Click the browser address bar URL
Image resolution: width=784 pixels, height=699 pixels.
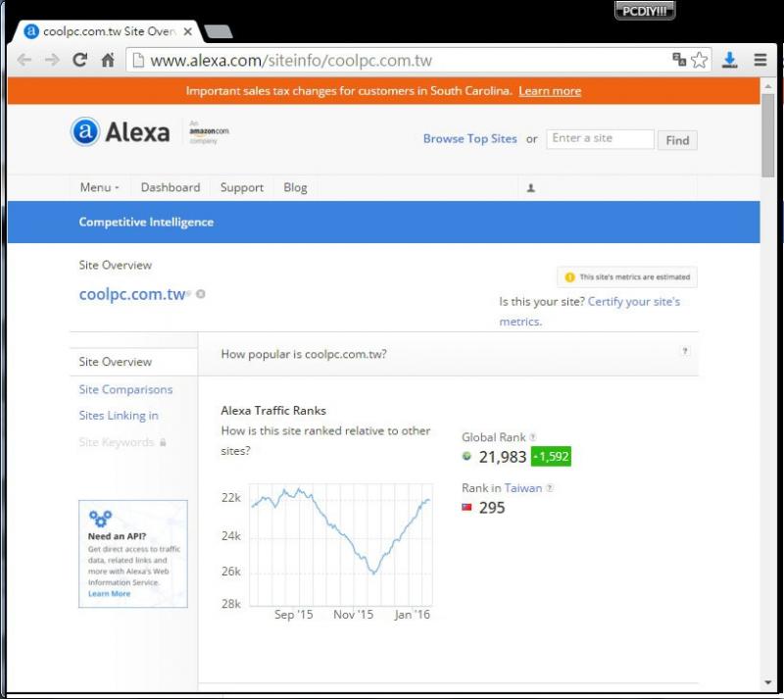(291, 61)
